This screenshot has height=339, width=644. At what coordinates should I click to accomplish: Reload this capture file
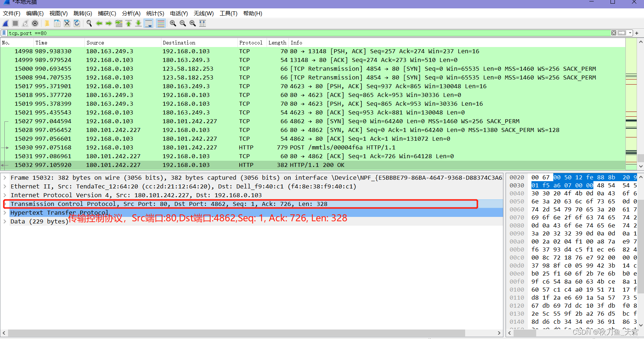(76, 23)
